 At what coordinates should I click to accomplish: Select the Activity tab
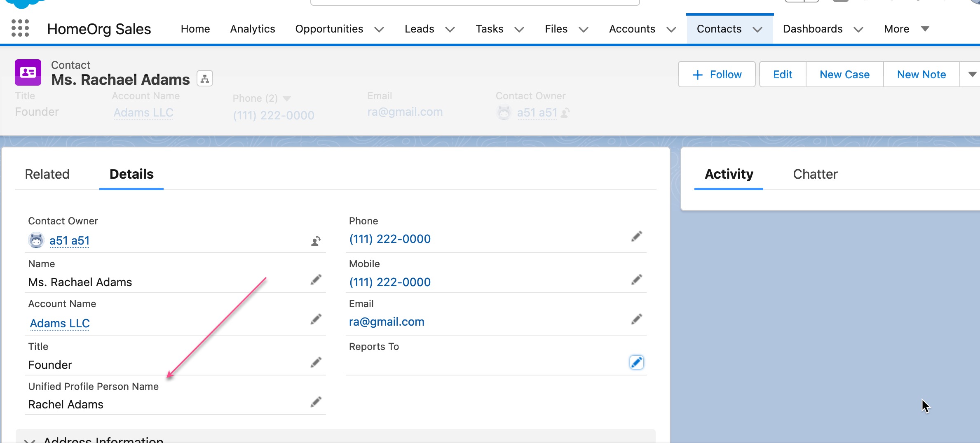tap(729, 174)
